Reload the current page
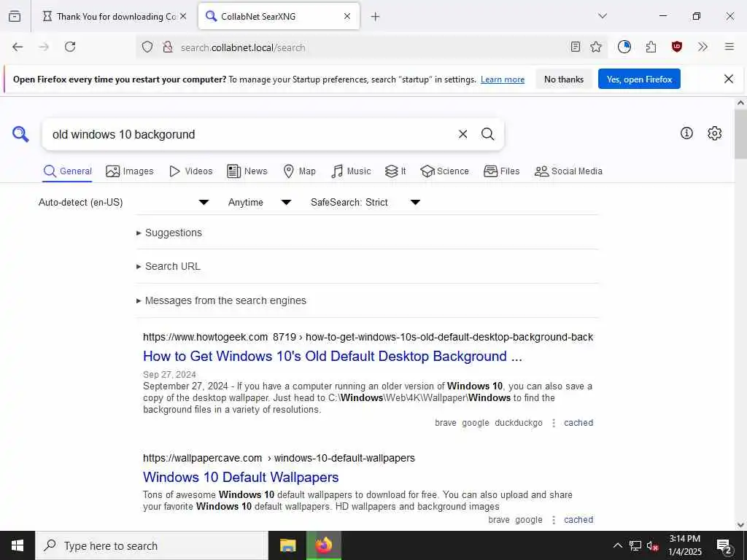Image resolution: width=747 pixels, height=560 pixels. click(70, 47)
